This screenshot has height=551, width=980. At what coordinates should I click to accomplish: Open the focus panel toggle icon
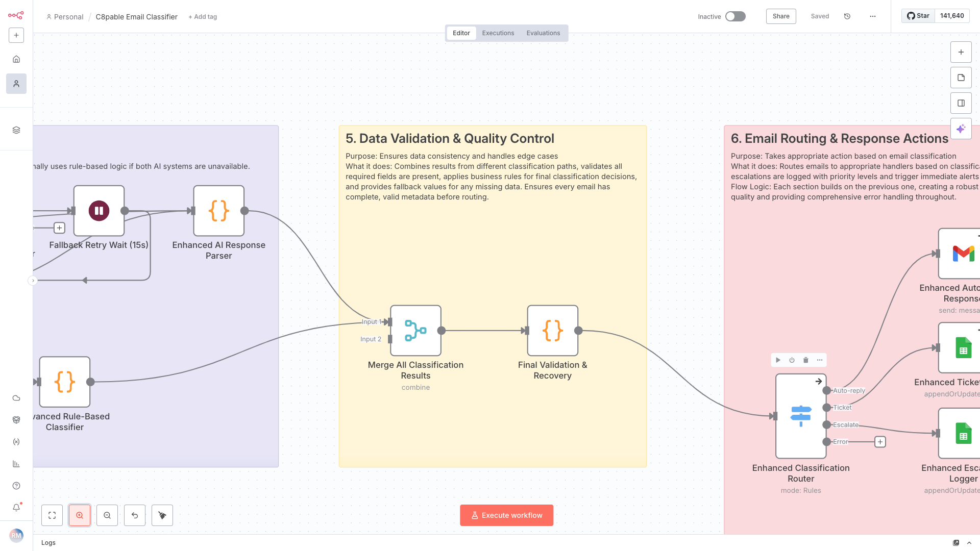961,103
